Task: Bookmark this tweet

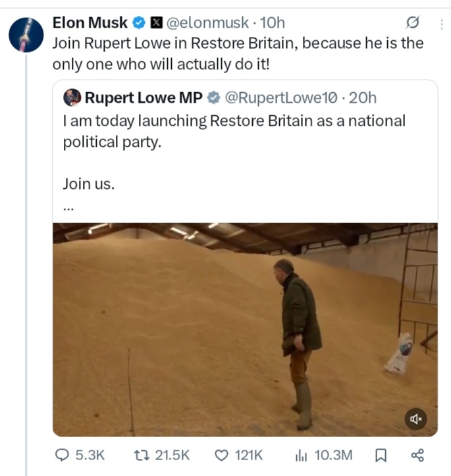Action: point(380,455)
